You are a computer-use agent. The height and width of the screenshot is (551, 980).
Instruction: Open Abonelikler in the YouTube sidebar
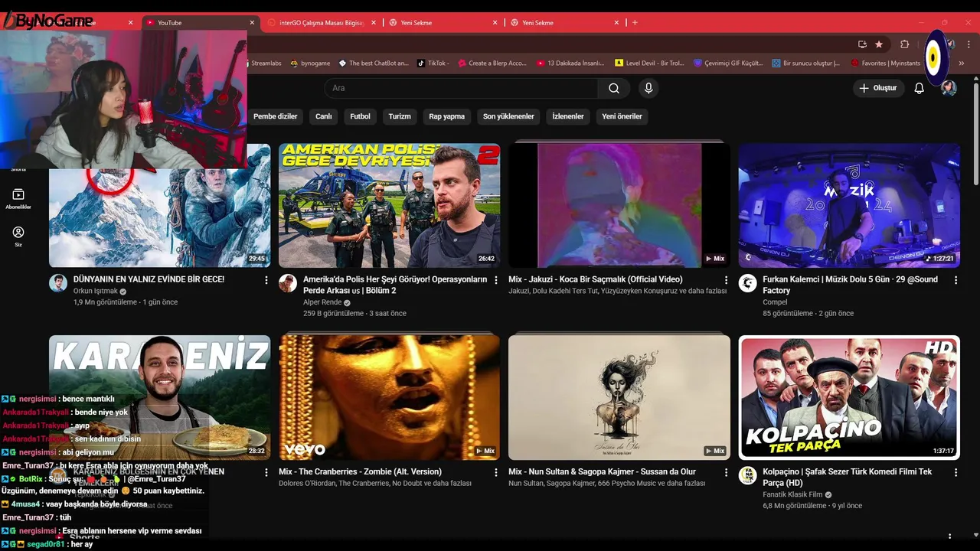click(x=18, y=199)
